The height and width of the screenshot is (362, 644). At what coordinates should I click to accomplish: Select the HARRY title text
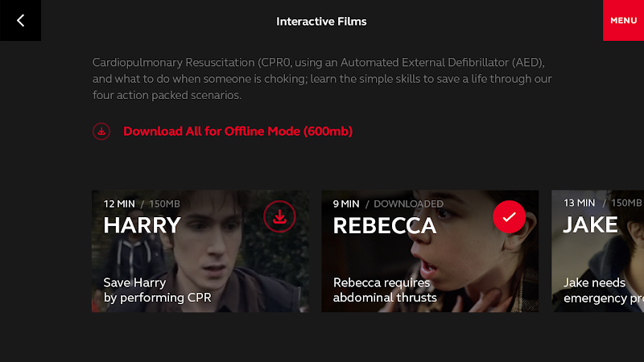pyautogui.click(x=142, y=225)
